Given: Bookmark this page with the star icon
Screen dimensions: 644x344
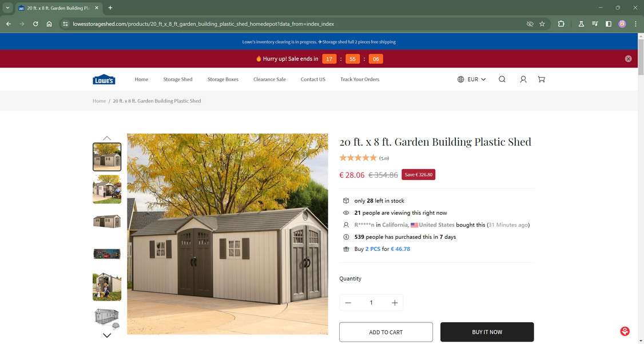Looking at the screenshot, I should [542, 24].
